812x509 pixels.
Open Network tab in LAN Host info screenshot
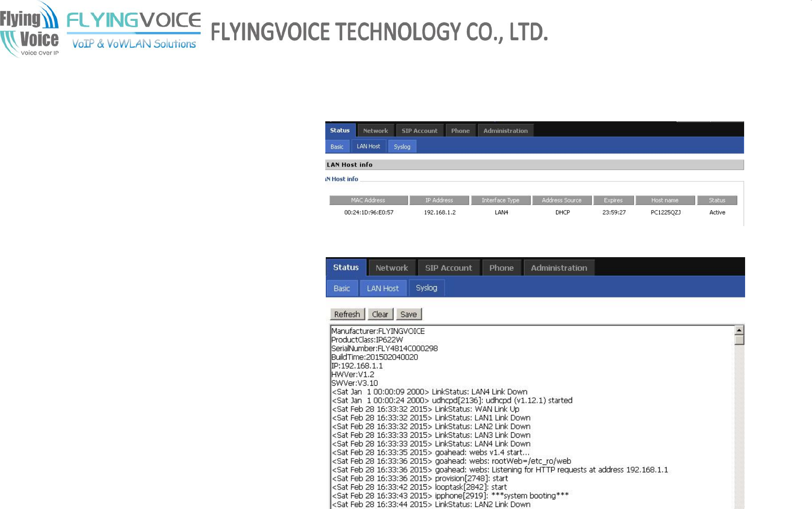(x=376, y=131)
